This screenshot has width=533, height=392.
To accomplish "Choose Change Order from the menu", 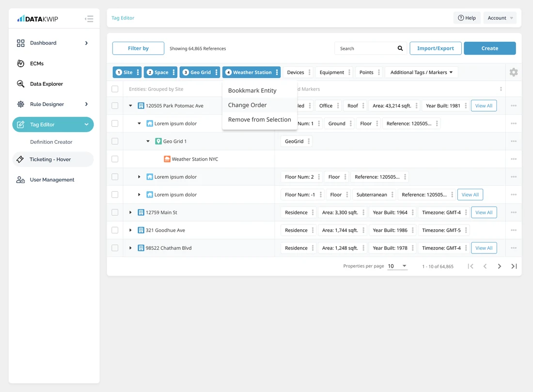I will pos(260,105).
